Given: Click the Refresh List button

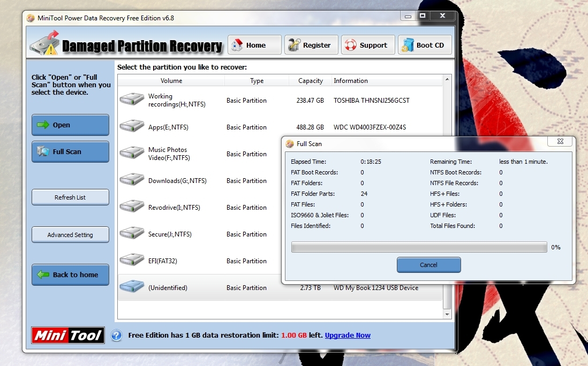Looking at the screenshot, I should pos(71,197).
